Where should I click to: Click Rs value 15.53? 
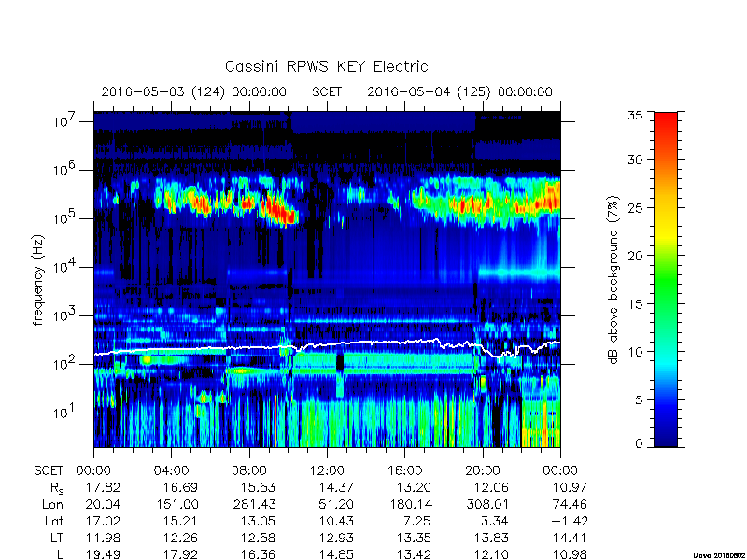[x=258, y=487]
